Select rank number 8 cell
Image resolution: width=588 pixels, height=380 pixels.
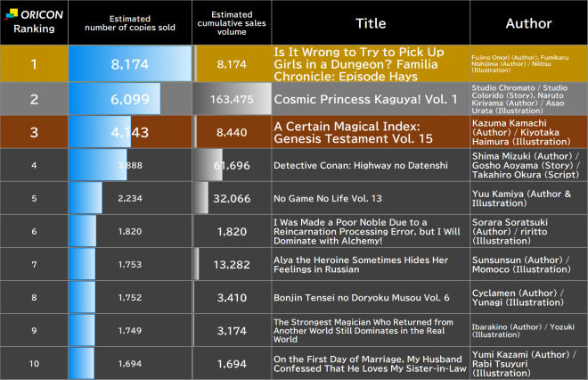34,297
